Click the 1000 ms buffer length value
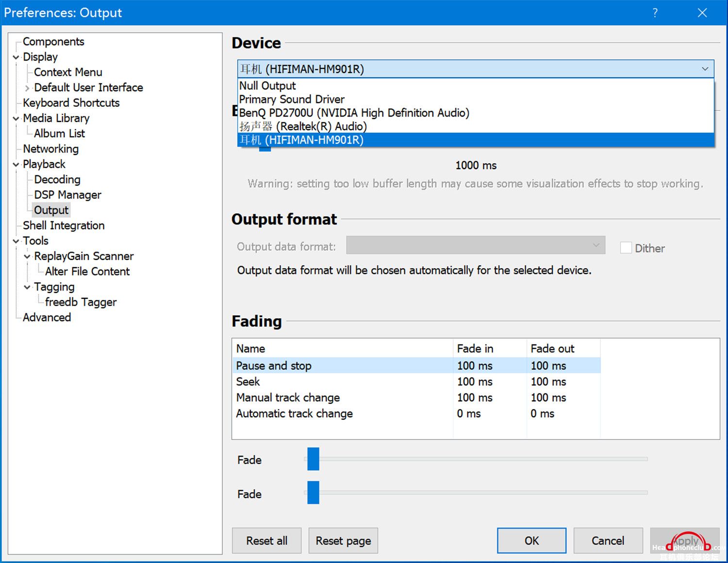The image size is (728, 563). (476, 165)
